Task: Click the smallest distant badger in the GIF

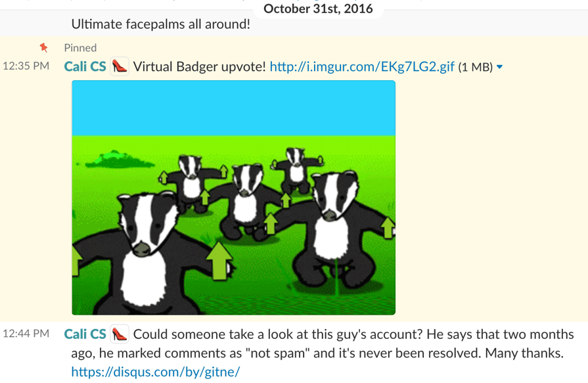Action: pos(297,168)
